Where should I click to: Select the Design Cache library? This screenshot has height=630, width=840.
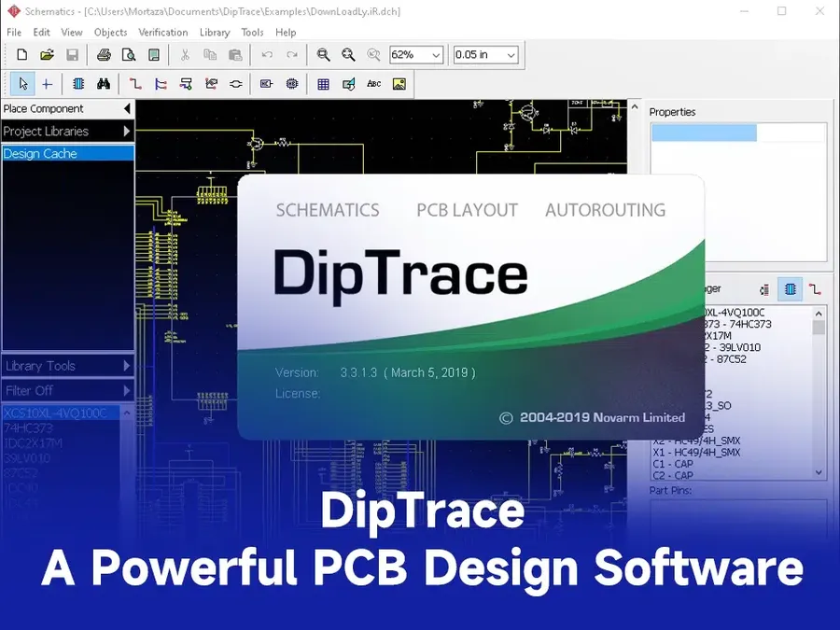(67, 154)
